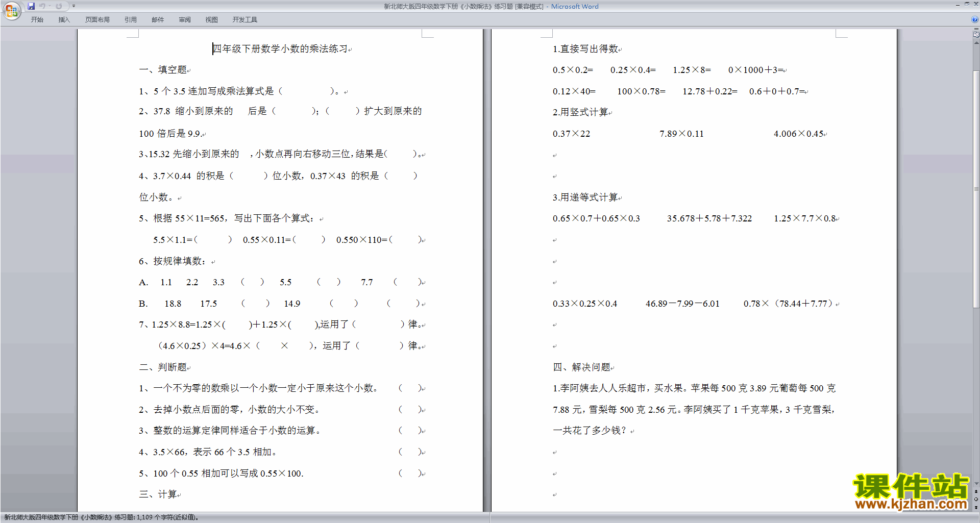Click the expression 0.33×0.25×0.4
Screen dimensions: 980x523
(x=585, y=304)
